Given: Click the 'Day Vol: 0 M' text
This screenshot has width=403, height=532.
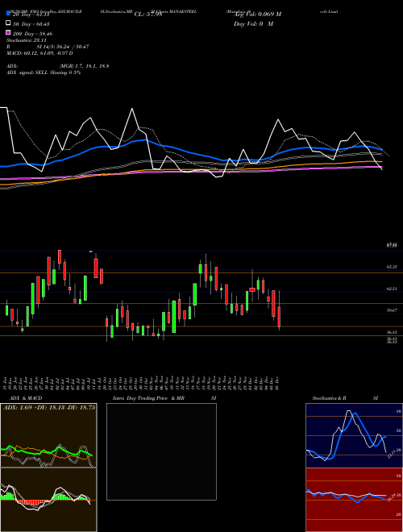Looking at the screenshot, I should [x=253, y=23].
